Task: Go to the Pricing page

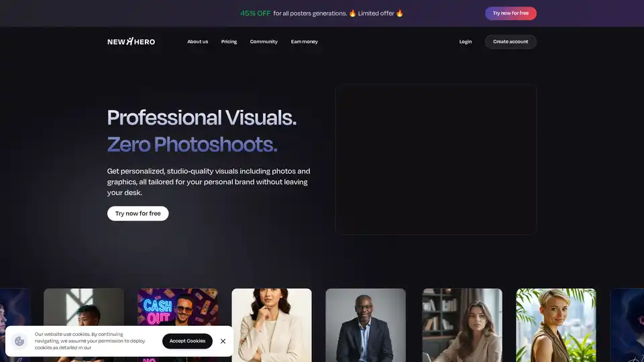Action: click(229, 42)
